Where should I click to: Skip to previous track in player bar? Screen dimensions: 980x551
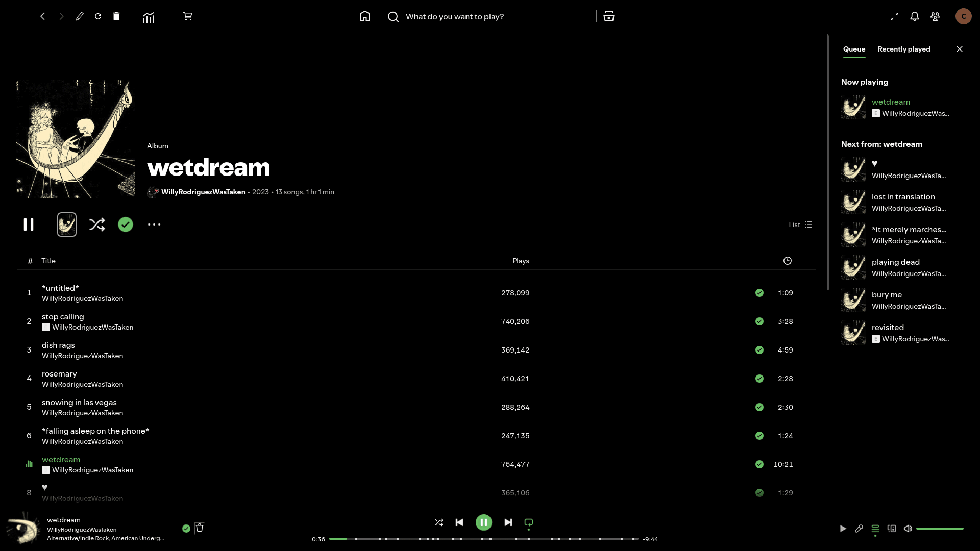(x=459, y=522)
